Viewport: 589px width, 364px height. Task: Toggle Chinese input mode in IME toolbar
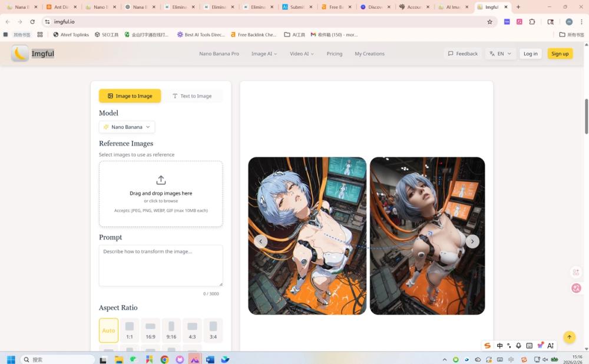pyautogui.click(x=499, y=346)
